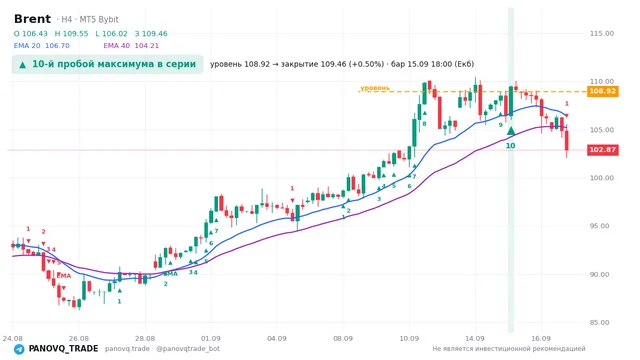640x360 pixels.
Task: Click the 28.08 date axis label
Action: [145, 338]
